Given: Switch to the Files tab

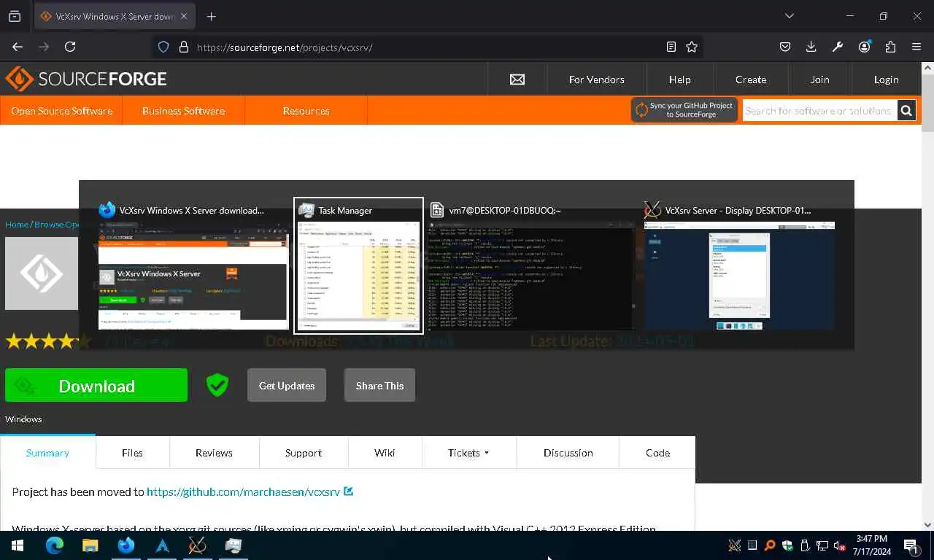Looking at the screenshot, I should point(132,453).
